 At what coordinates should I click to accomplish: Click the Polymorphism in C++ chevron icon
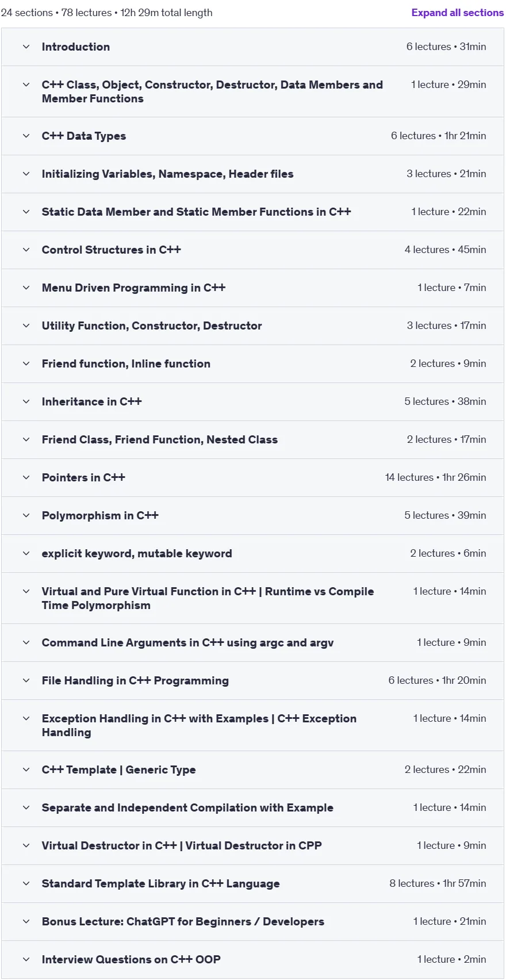(26, 515)
